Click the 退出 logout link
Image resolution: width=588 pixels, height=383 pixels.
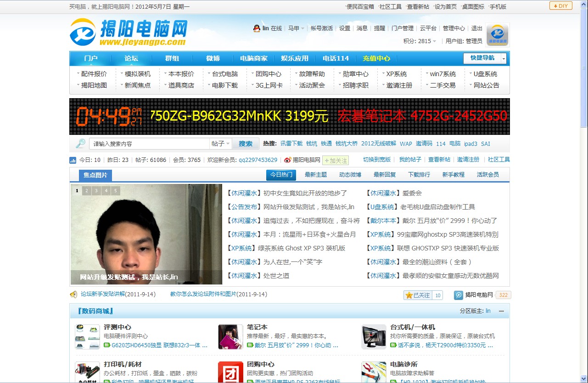pyautogui.click(x=477, y=28)
